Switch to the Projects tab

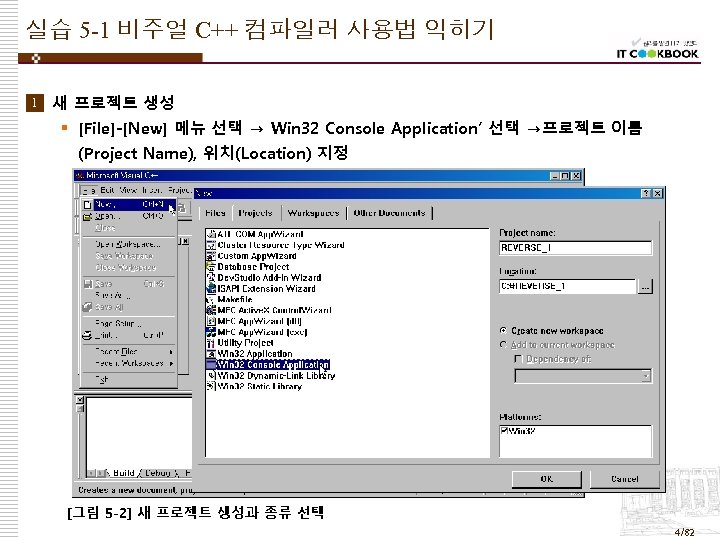click(255, 213)
